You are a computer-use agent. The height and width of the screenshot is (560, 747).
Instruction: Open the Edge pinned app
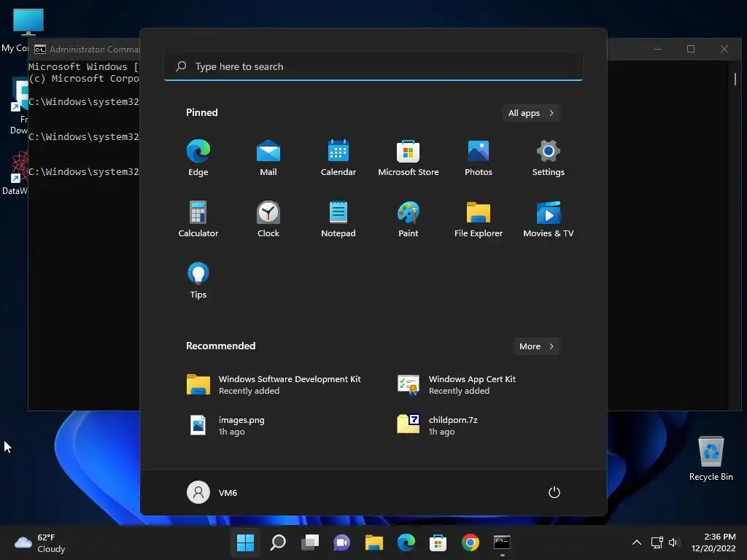pyautogui.click(x=198, y=158)
